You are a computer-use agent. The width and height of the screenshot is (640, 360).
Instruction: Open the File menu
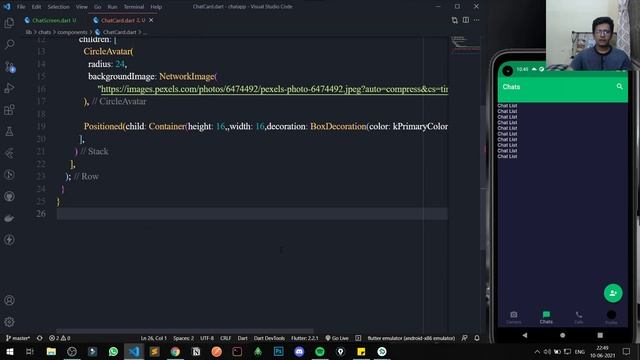pos(21,7)
